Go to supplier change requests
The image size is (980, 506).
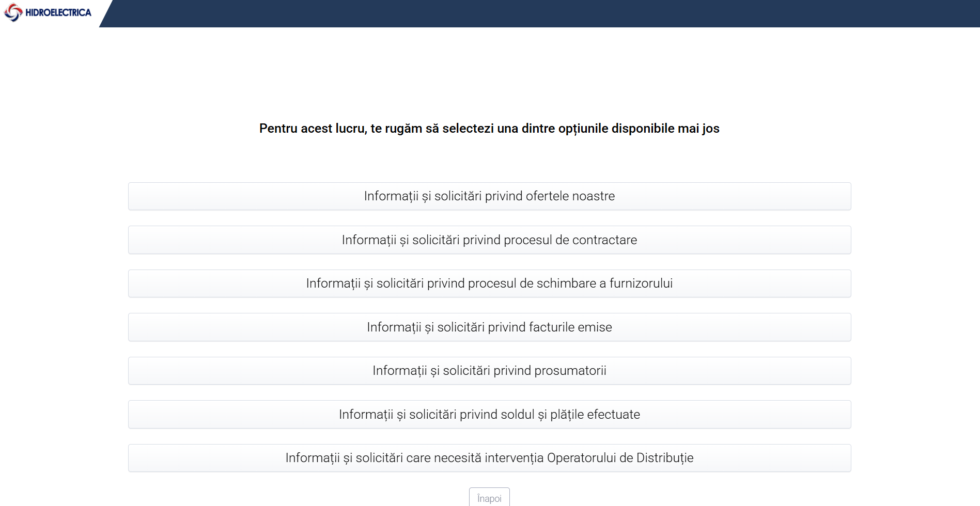click(x=489, y=283)
